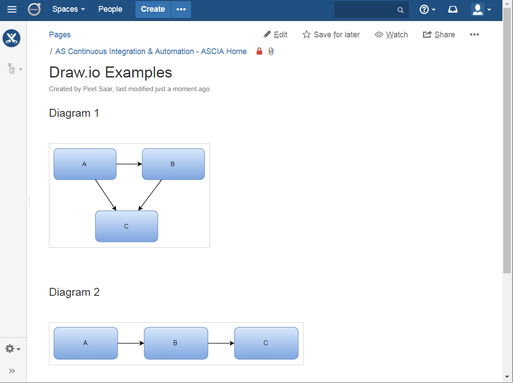Open create-from-template ellipsis button
This screenshot has height=383, width=513.
pyautogui.click(x=181, y=9)
